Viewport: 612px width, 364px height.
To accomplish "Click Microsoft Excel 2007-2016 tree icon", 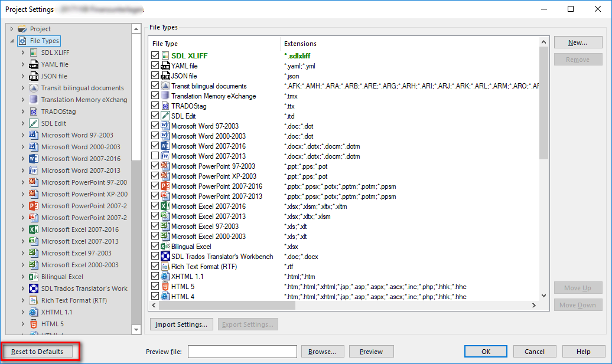I will coord(34,229).
